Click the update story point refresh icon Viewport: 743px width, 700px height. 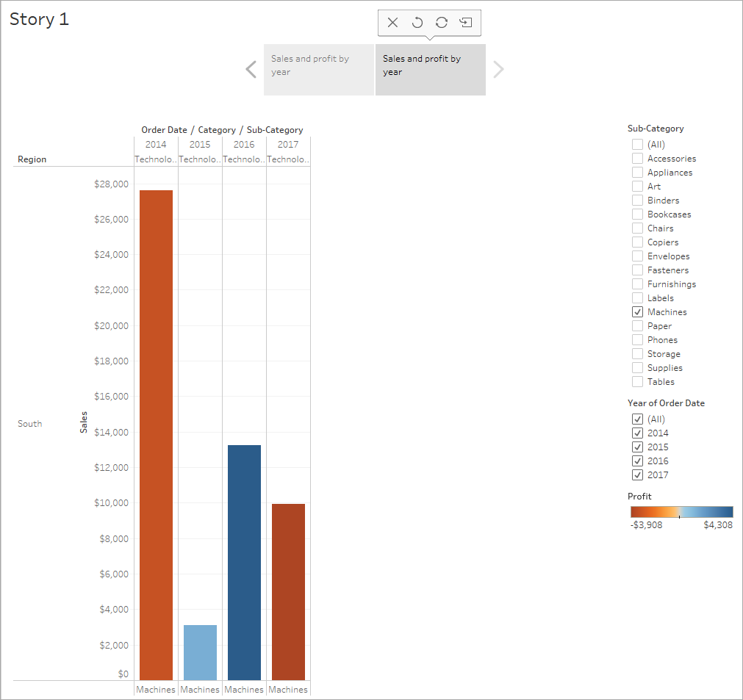point(441,23)
